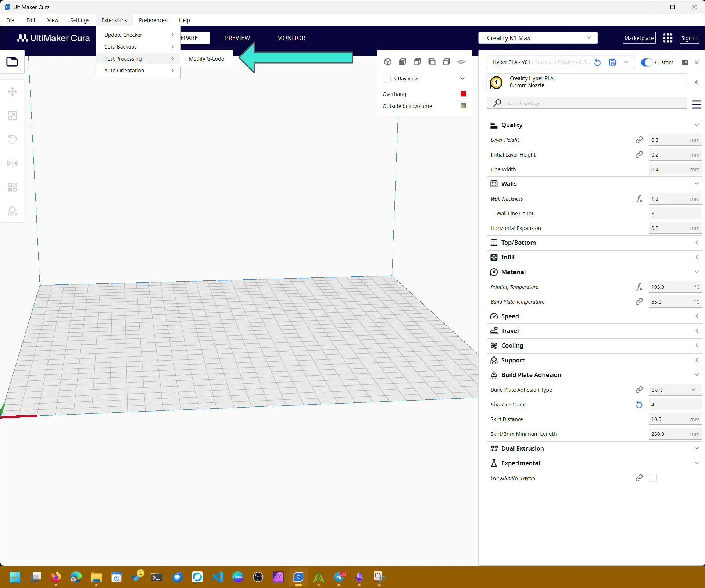Check the Use Adaptive Layers box
The height and width of the screenshot is (588, 705).
[653, 478]
